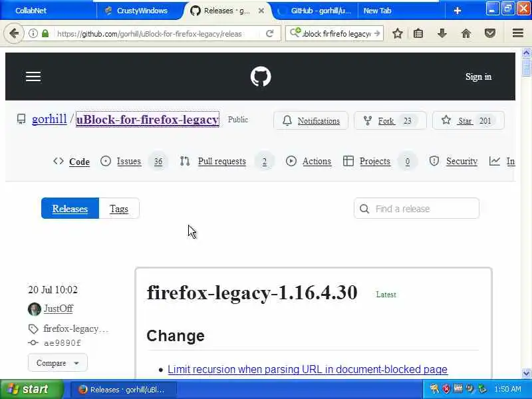Close the Releases tab with X
This screenshot has height=399, width=532.
coord(261,11)
